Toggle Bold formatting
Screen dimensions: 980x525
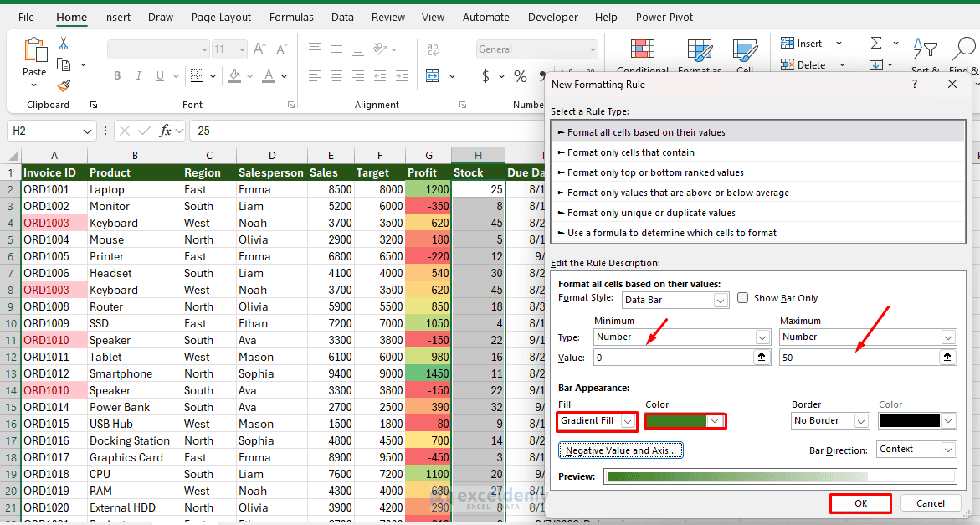tap(117, 75)
